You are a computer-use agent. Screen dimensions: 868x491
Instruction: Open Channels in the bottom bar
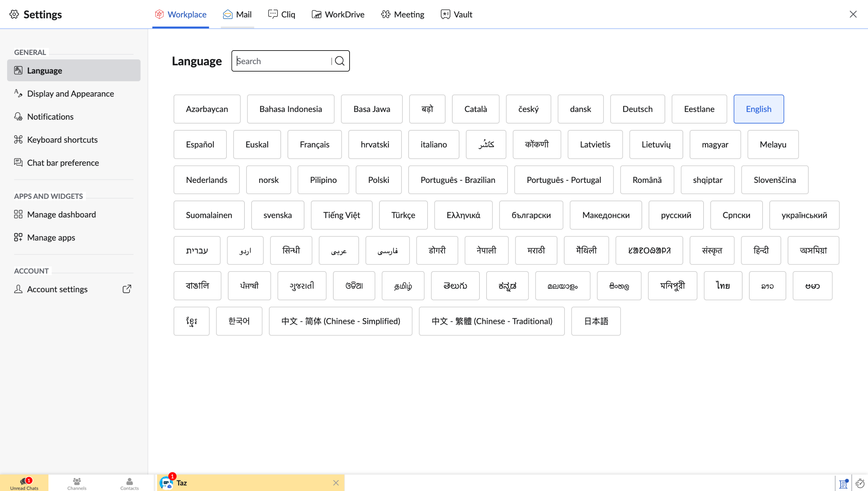point(77,483)
